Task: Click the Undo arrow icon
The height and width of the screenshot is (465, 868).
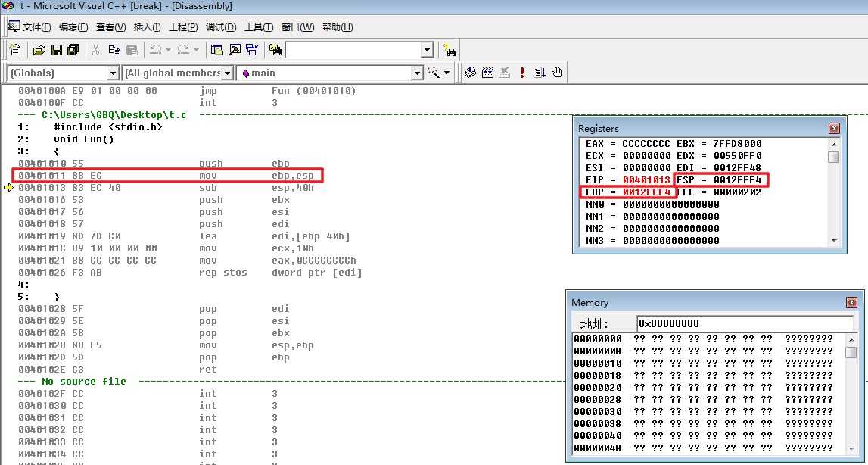Action: 156,51
